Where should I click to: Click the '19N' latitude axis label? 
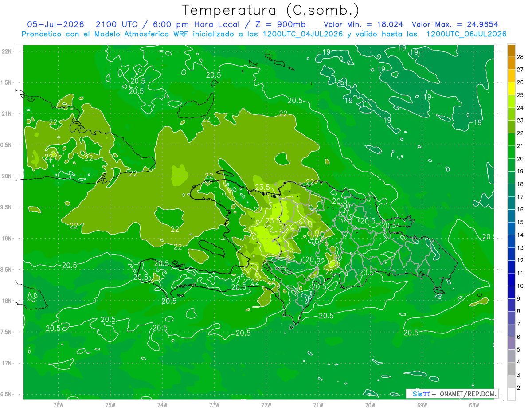click(x=7, y=239)
